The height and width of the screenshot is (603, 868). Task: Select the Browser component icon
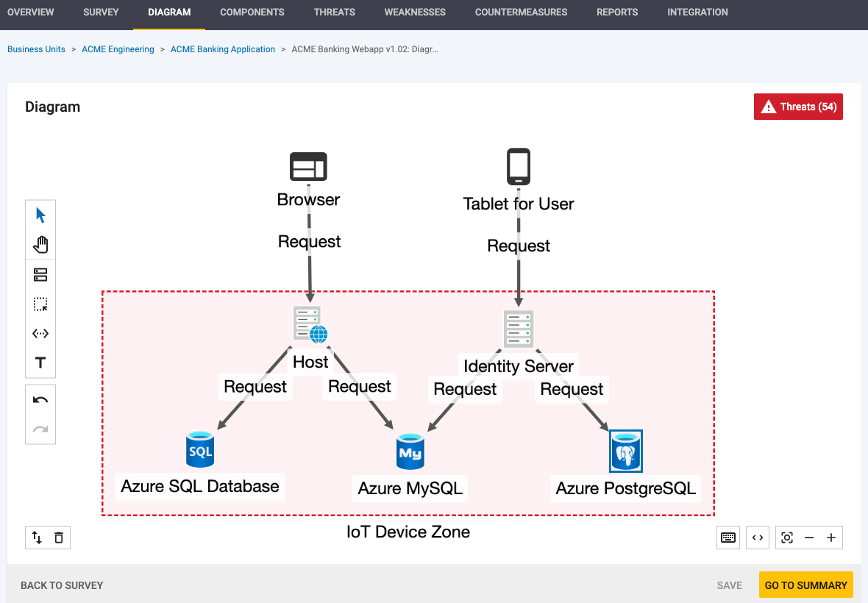pos(308,166)
